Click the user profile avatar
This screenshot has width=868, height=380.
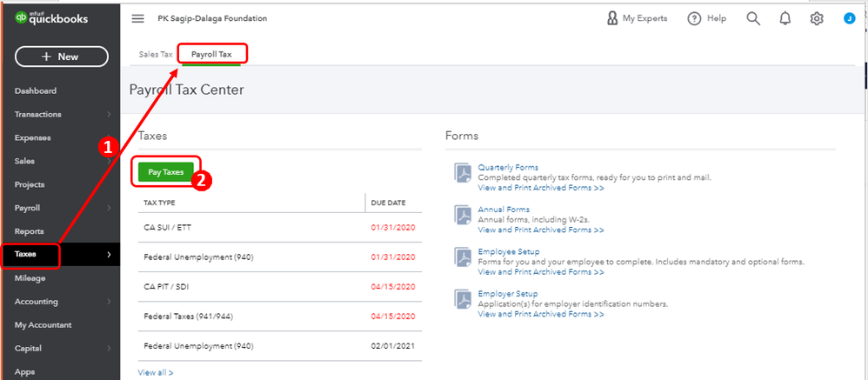[x=849, y=18]
